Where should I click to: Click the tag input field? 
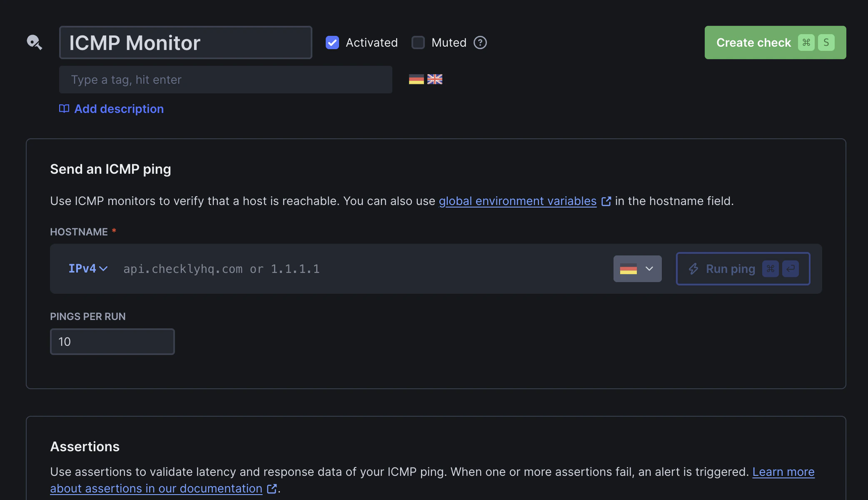(x=225, y=80)
